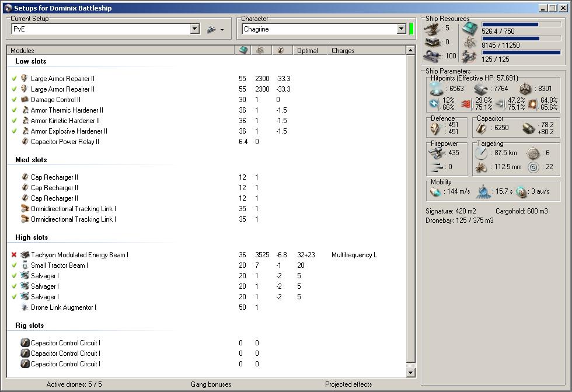
Task: Click the max velocity icon at 144 m/s
Action: pyautogui.click(x=435, y=191)
